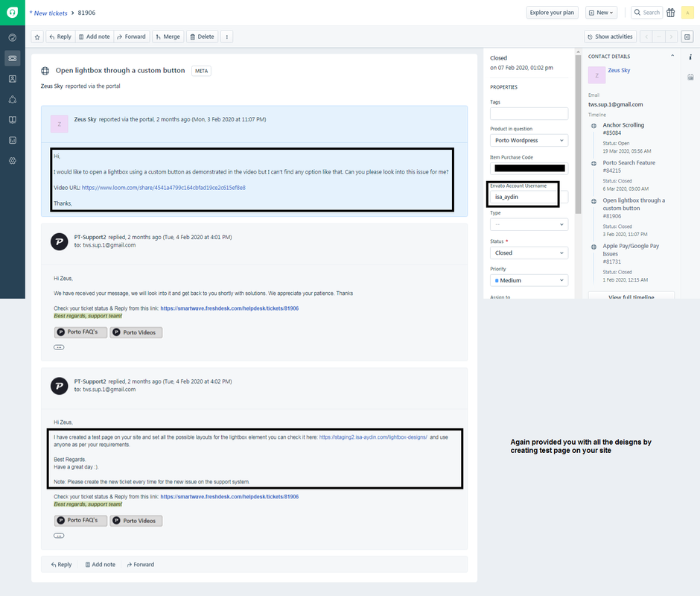The image size is (700, 596).
Task: Open the contacts icon in sidebar
Action: pos(13,79)
